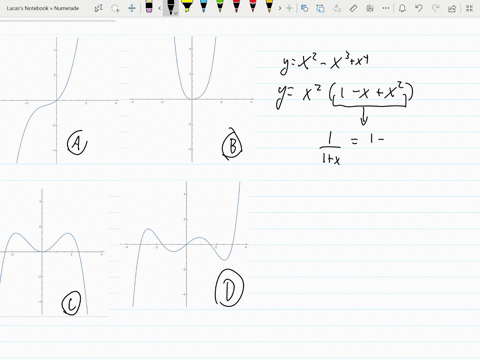Screen dimensions: 480x360
Task: Pick the blue pen
Action: coord(204,7)
